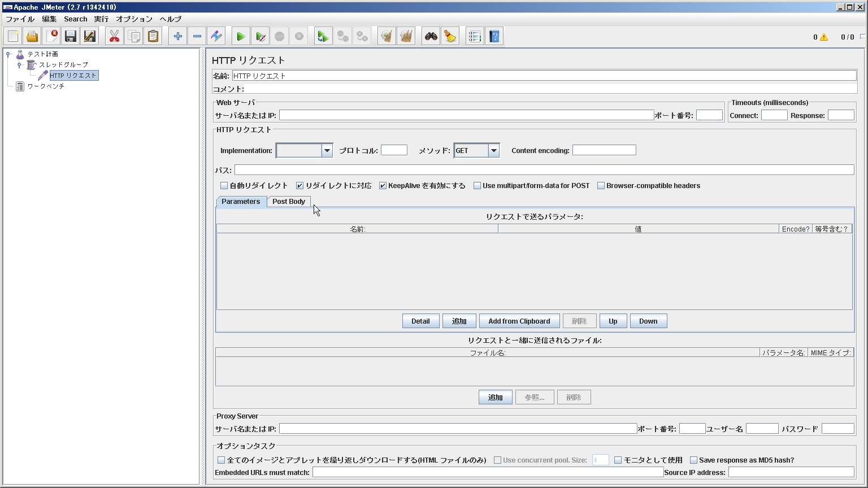Reset search with brush icon
The height and width of the screenshot is (488, 868).
pos(450,37)
